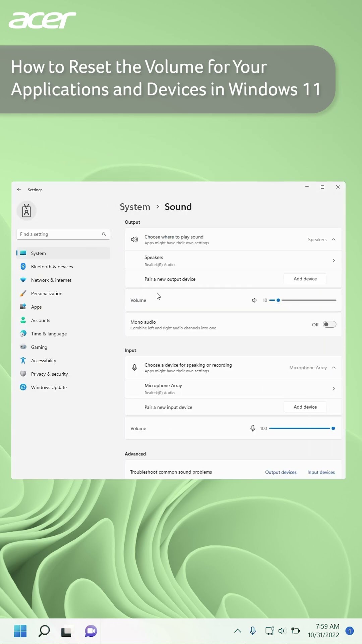Open Task View on the taskbar
This screenshot has height=644, width=362.
(66, 631)
